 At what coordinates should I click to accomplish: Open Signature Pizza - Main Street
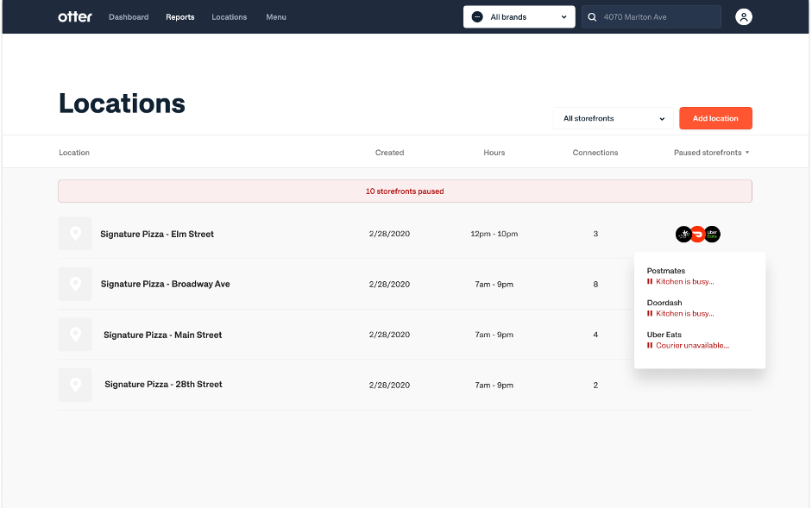tap(162, 335)
